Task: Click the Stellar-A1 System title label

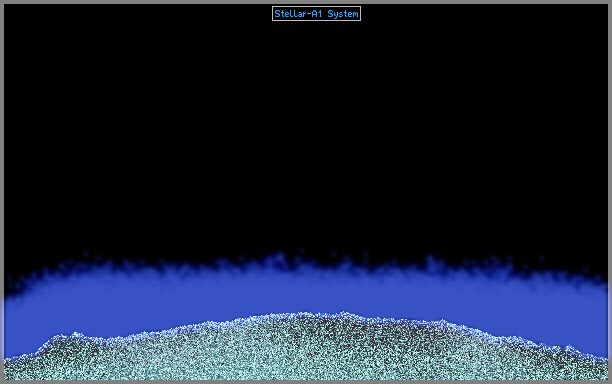Action: [x=316, y=14]
